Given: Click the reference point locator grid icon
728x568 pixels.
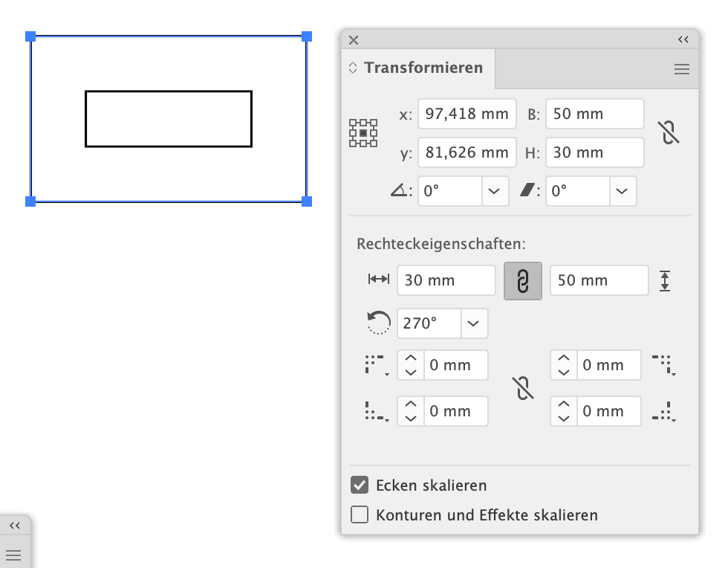Looking at the screenshot, I should (x=363, y=133).
